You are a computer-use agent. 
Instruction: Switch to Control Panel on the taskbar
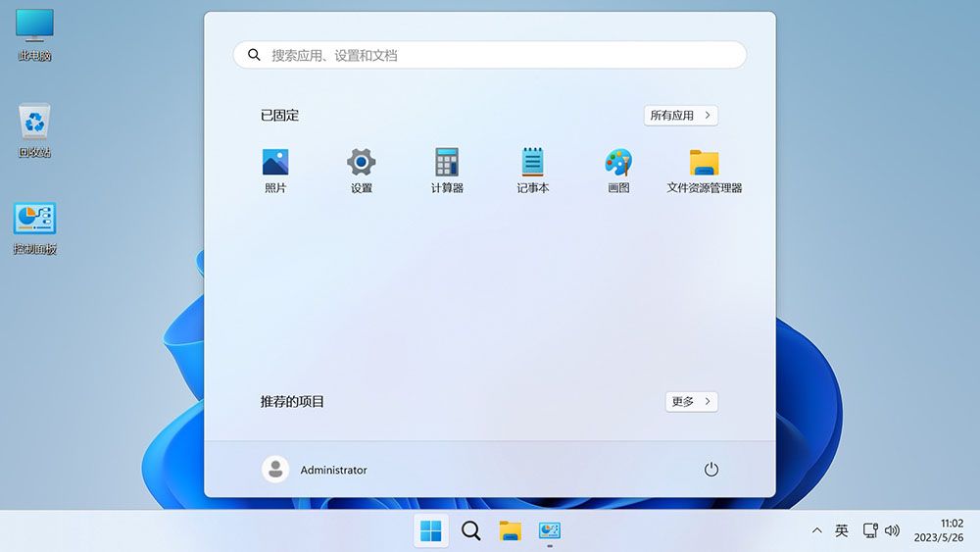[550, 530]
